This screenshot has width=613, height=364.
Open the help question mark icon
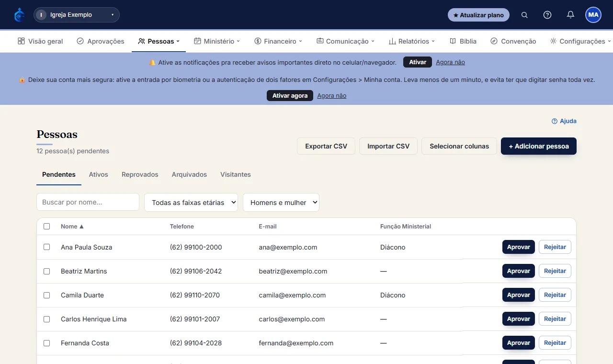(547, 15)
